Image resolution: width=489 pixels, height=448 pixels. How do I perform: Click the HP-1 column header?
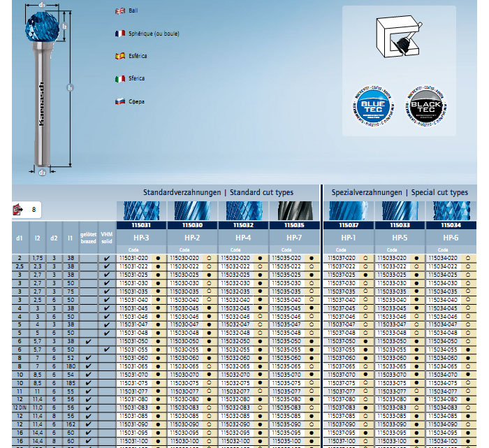pyautogui.click(x=347, y=238)
